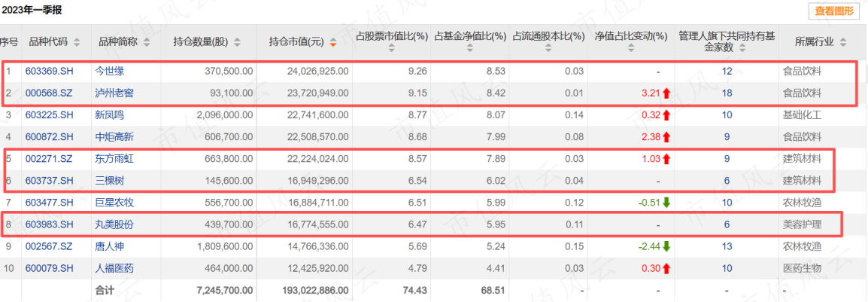This screenshot has width=868, height=302.
Task: Open the 中炬高新 stock link
Action: point(114,137)
